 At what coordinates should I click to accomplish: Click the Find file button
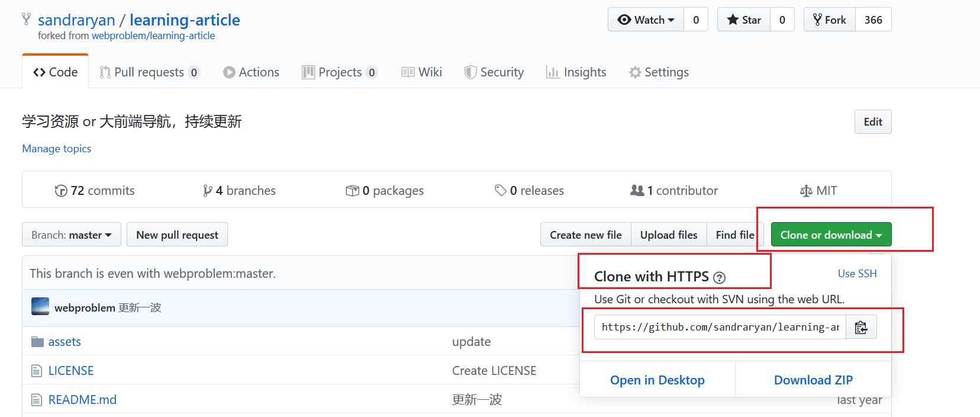pos(735,235)
